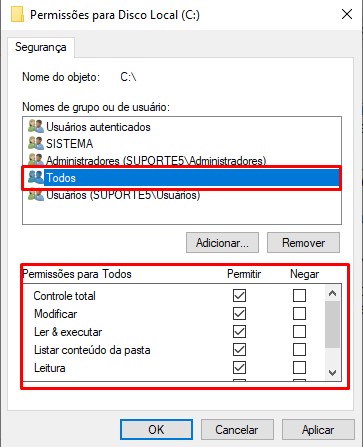Click the Aplicar button

point(318,430)
